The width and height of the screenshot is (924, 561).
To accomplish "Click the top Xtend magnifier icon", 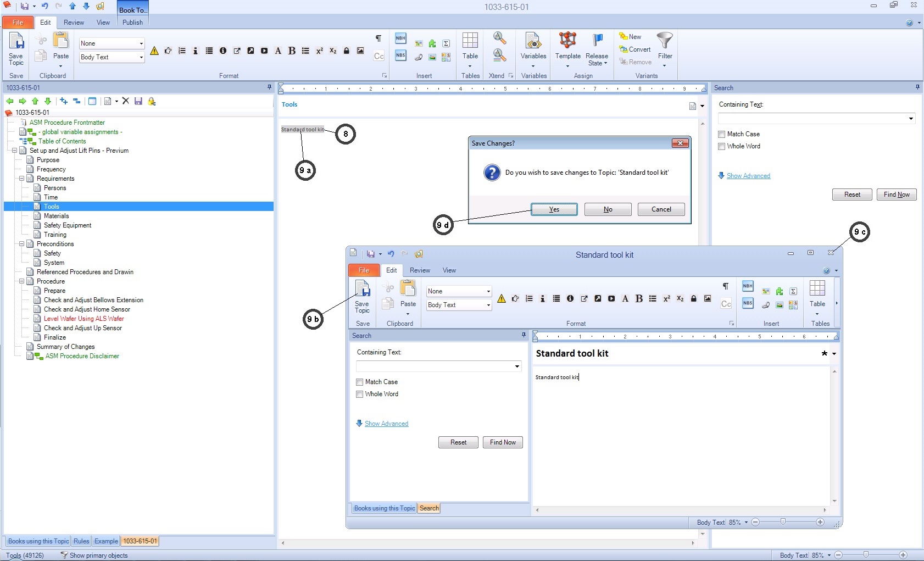I will tap(499, 38).
